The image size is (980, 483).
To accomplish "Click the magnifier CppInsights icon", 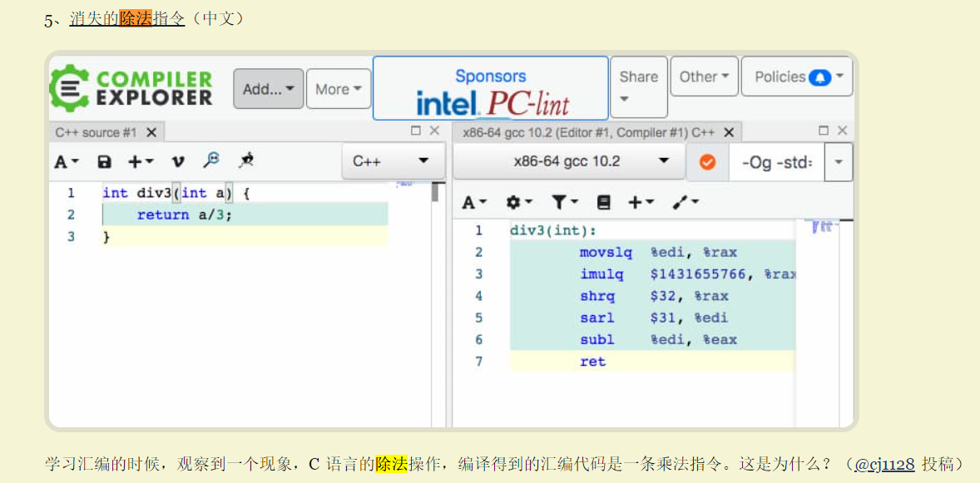I will tap(211, 160).
